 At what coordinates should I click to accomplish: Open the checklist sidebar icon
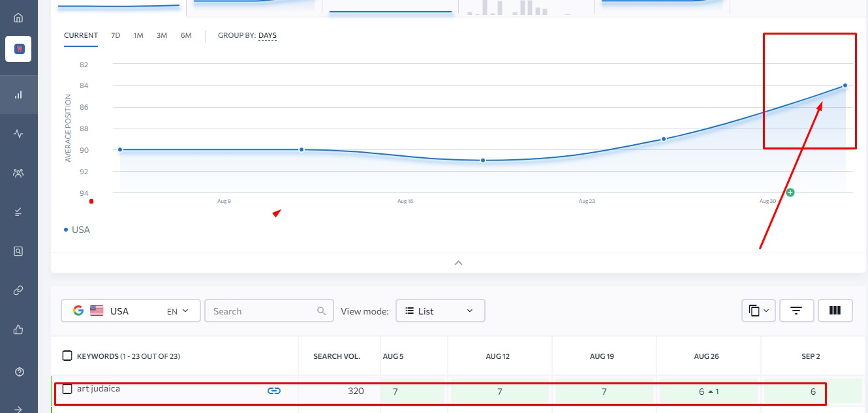click(x=18, y=211)
